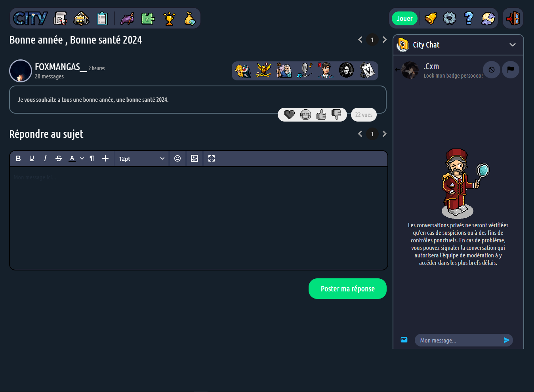Open the paragraph format pilcrow menu
Image resolution: width=534 pixels, height=392 pixels.
(x=92, y=158)
